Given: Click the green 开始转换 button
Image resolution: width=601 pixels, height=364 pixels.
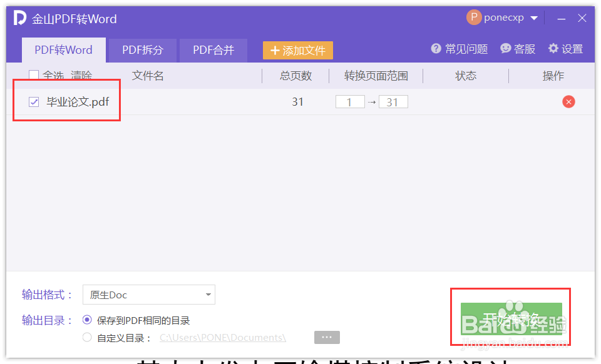Looking at the screenshot, I should [x=511, y=319].
